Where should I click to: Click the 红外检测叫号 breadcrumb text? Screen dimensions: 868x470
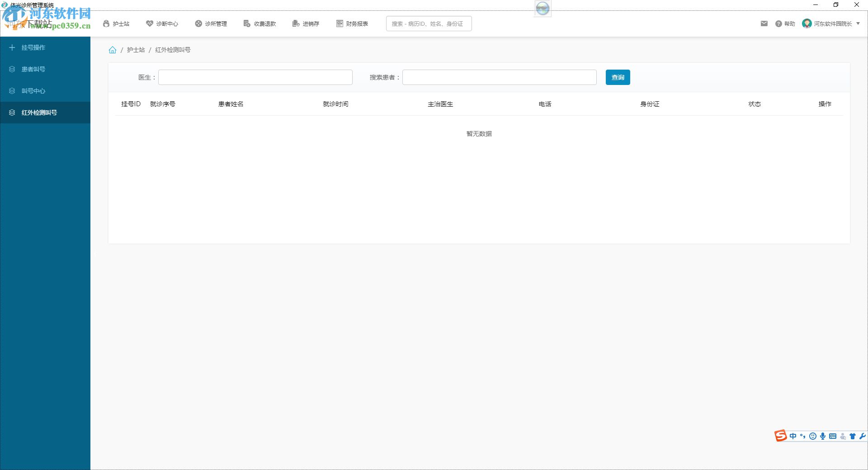pyautogui.click(x=173, y=50)
